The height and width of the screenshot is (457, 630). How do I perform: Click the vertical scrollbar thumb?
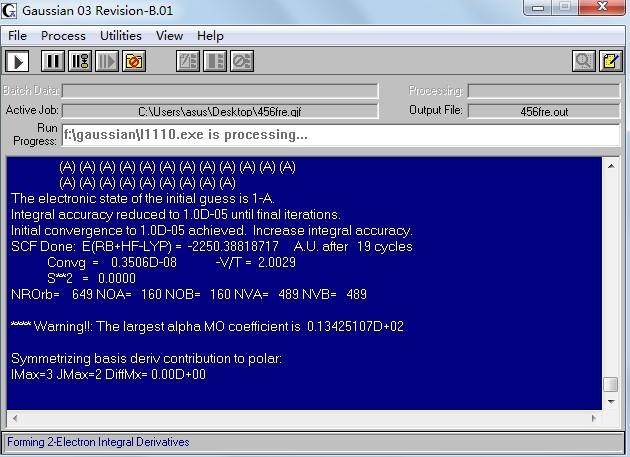tap(611, 384)
